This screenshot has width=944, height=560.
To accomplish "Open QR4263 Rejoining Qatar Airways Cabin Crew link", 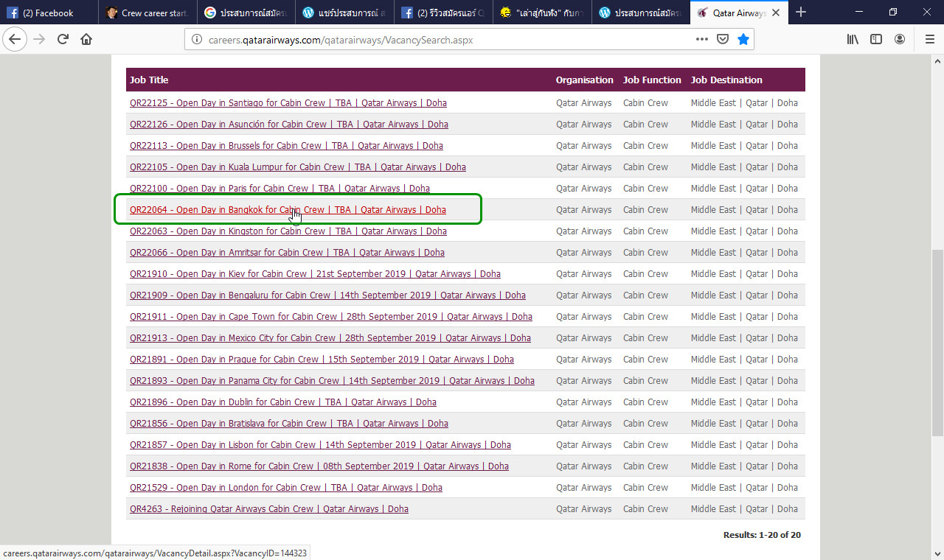I will coord(269,509).
